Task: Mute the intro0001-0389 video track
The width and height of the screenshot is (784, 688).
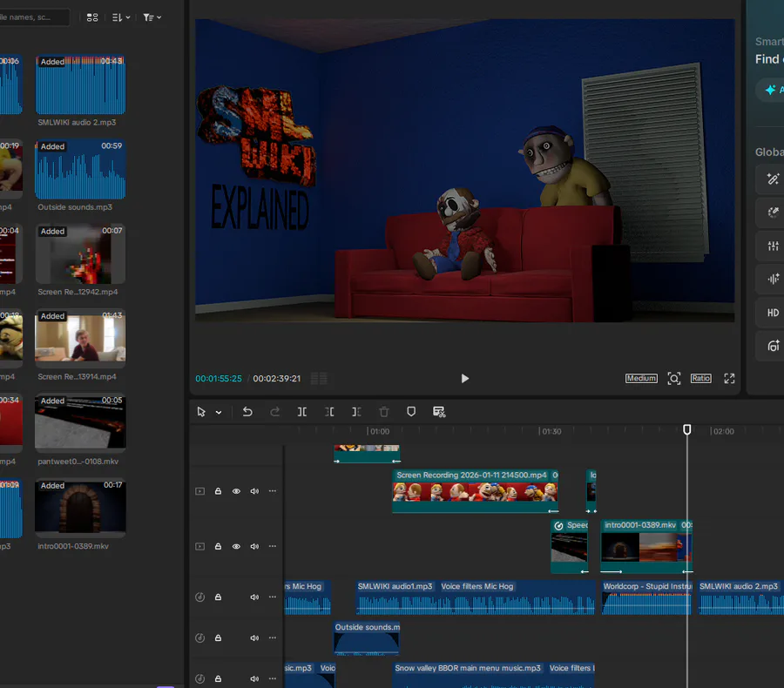Action: tap(254, 547)
